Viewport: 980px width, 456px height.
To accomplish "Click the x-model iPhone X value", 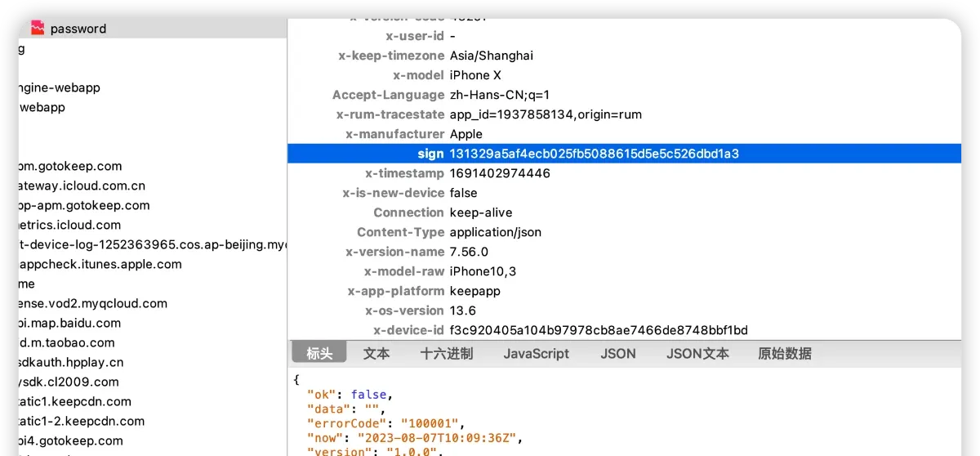I will click(x=475, y=75).
